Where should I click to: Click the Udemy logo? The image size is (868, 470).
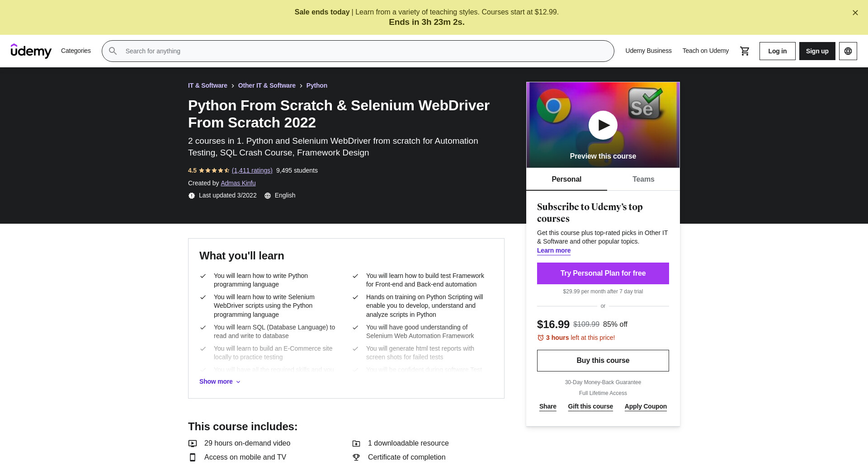pos(31,51)
